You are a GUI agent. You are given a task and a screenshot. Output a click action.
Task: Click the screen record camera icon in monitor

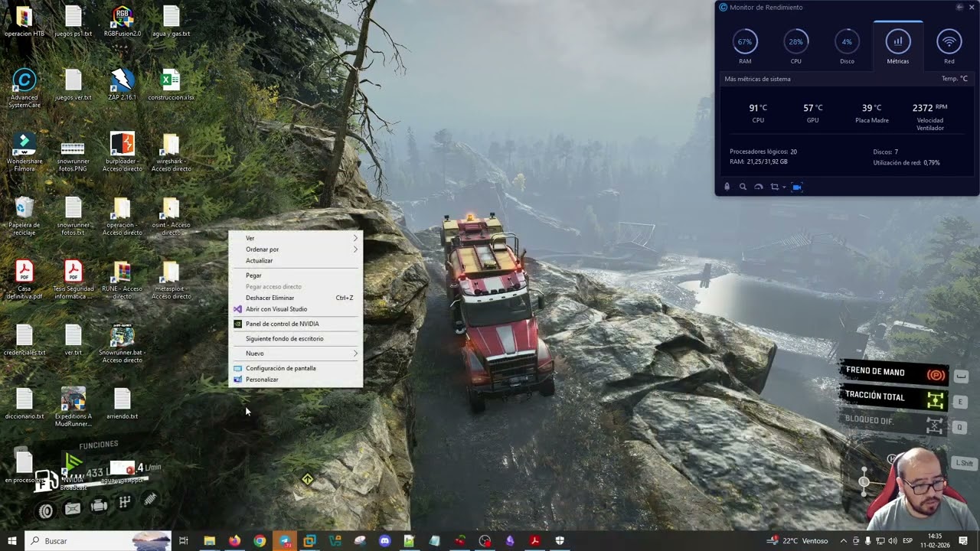click(x=797, y=187)
